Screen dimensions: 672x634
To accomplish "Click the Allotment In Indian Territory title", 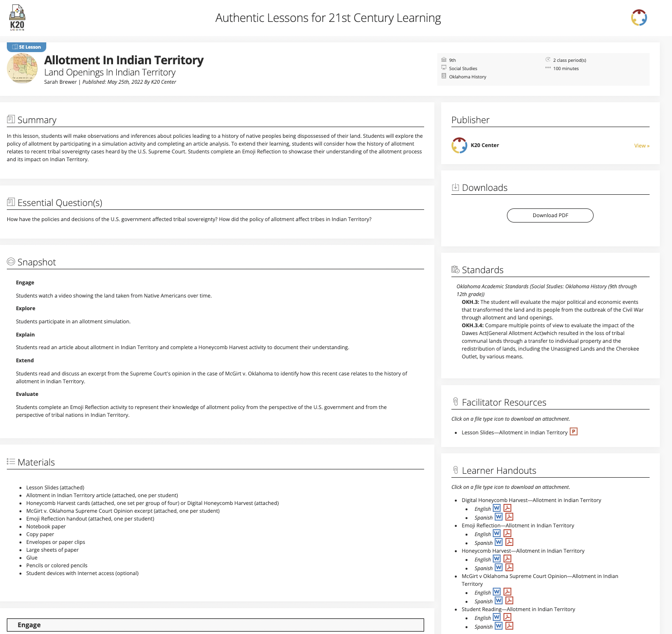I will [x=124, y=60].
